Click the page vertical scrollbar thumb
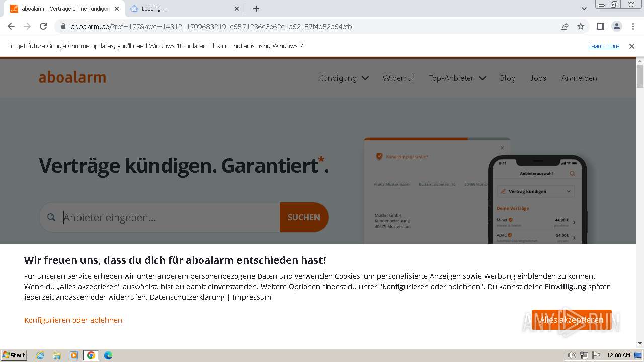Screen dimensions: 644x362 (640, 75)
